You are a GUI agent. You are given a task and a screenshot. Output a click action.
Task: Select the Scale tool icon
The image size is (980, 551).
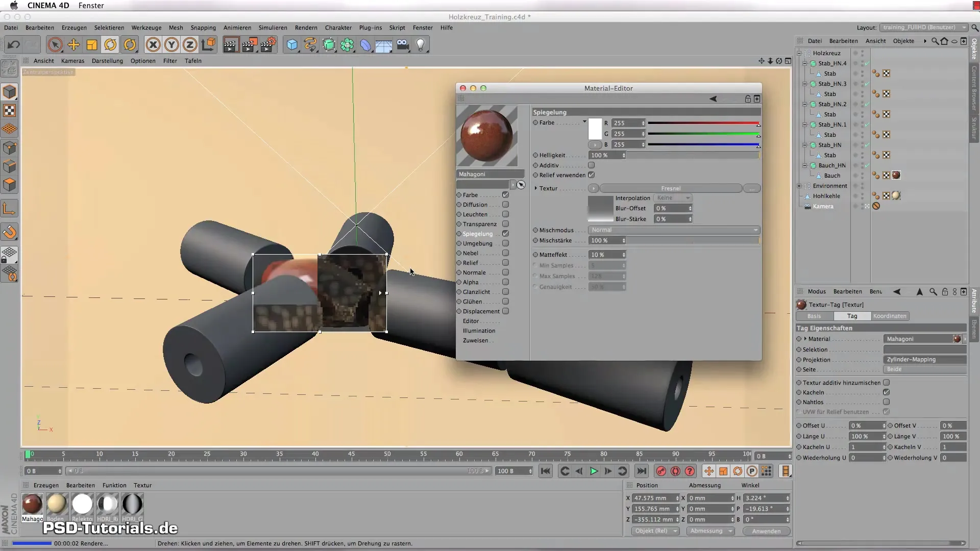click(92, 45)
